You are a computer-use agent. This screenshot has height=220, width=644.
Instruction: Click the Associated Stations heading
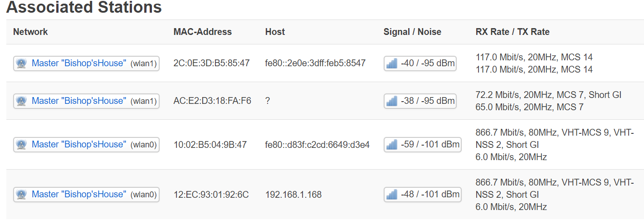point(84,7)
